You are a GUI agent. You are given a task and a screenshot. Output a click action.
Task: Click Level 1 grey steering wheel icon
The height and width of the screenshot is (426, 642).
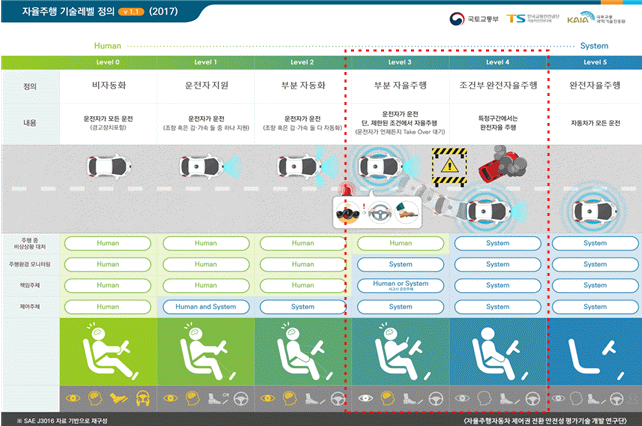click(x=241, y=398)
